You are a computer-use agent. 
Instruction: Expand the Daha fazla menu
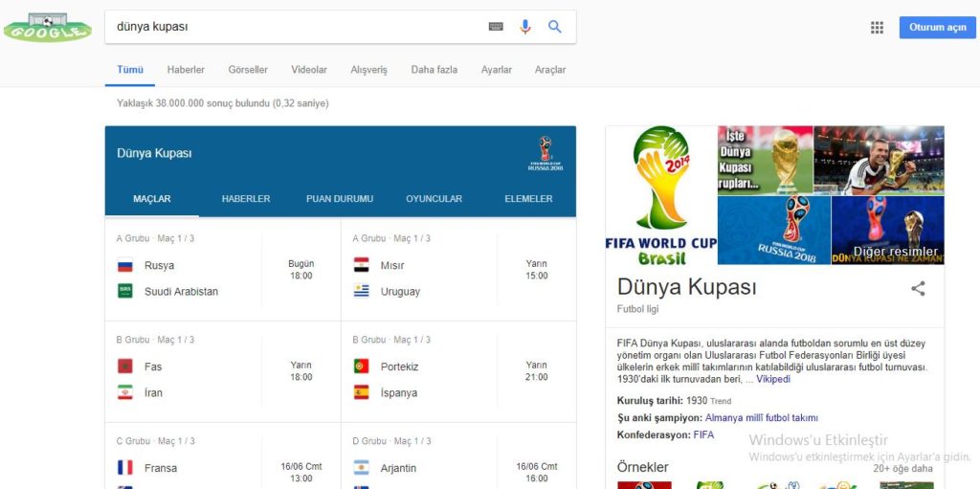click(434, 70)
